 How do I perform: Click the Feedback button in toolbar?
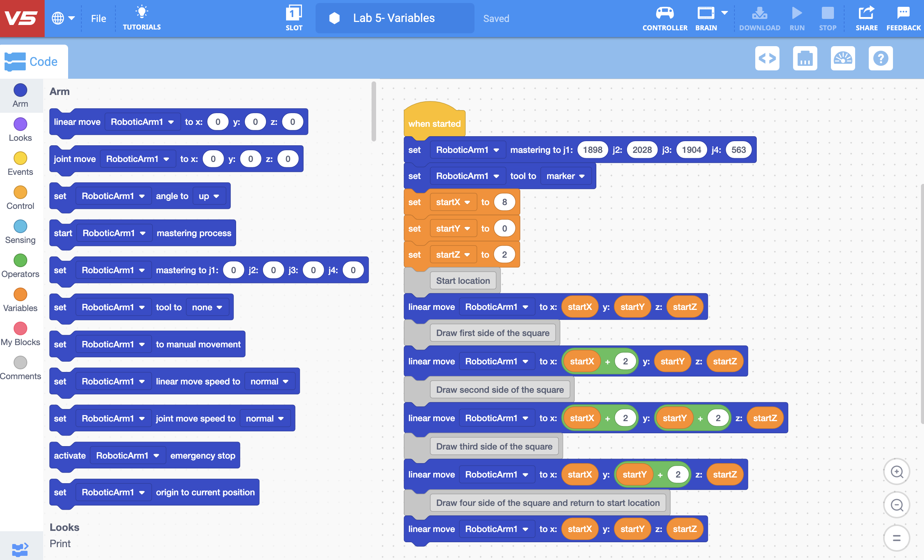[x=904, y=18]
